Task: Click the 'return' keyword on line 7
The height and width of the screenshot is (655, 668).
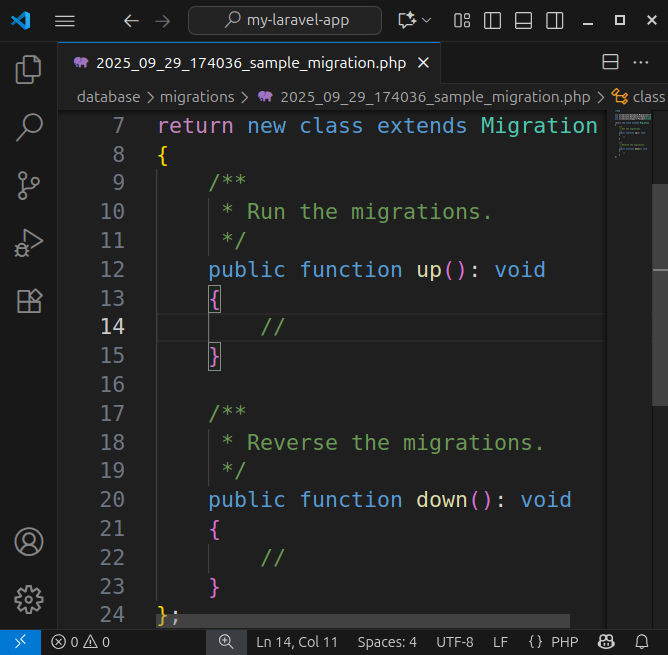Action: [x=196, y=126]
